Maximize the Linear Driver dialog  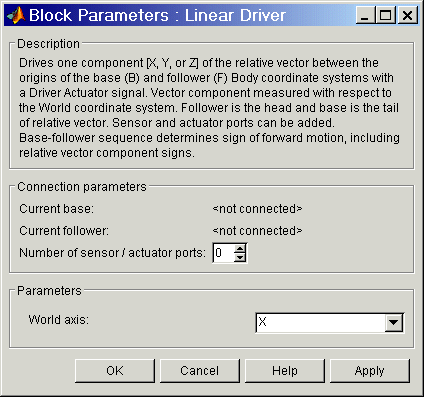click(x=385, y=15)
